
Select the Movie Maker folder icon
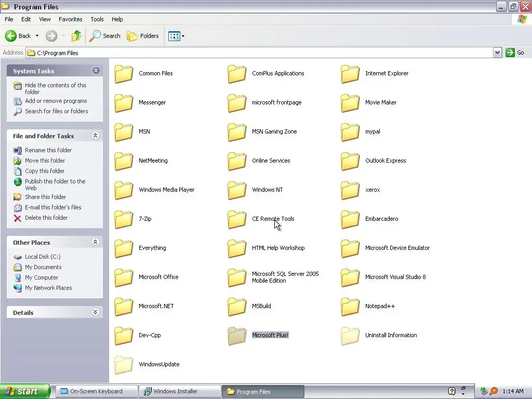point(350,103)
